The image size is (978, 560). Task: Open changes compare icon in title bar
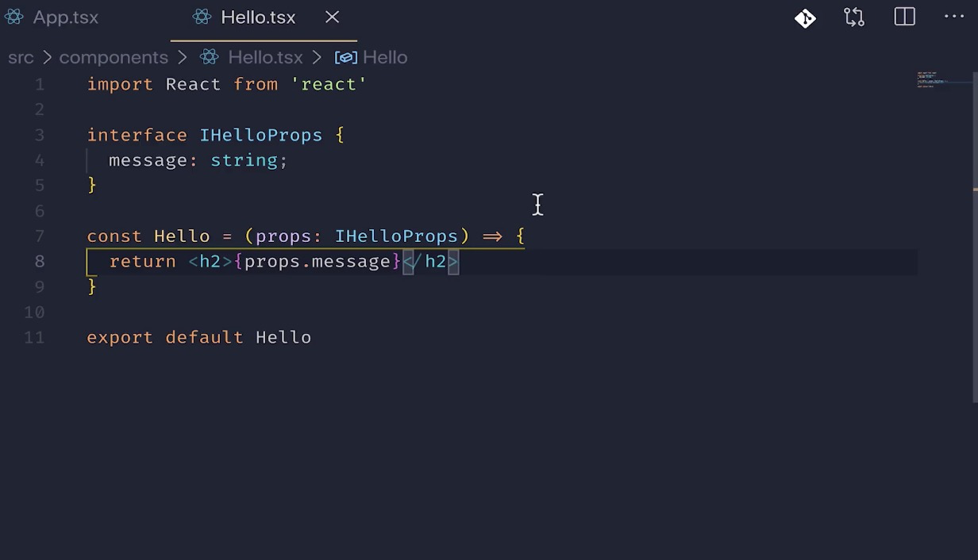(854, 17)
